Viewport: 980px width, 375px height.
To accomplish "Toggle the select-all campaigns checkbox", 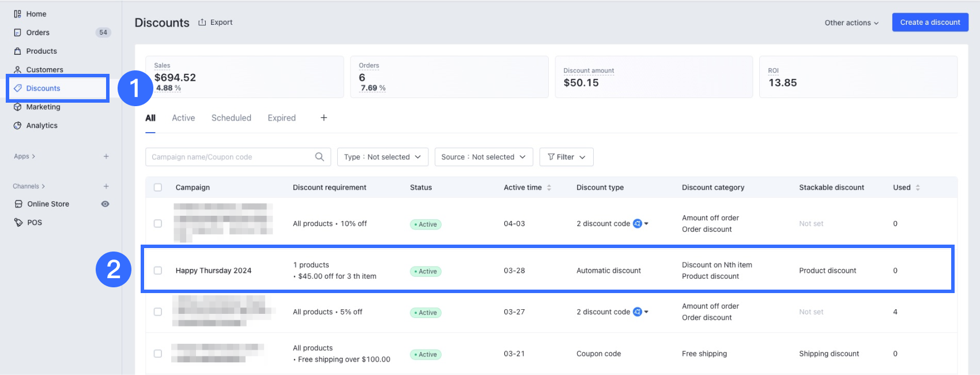I will coord(158,187).
